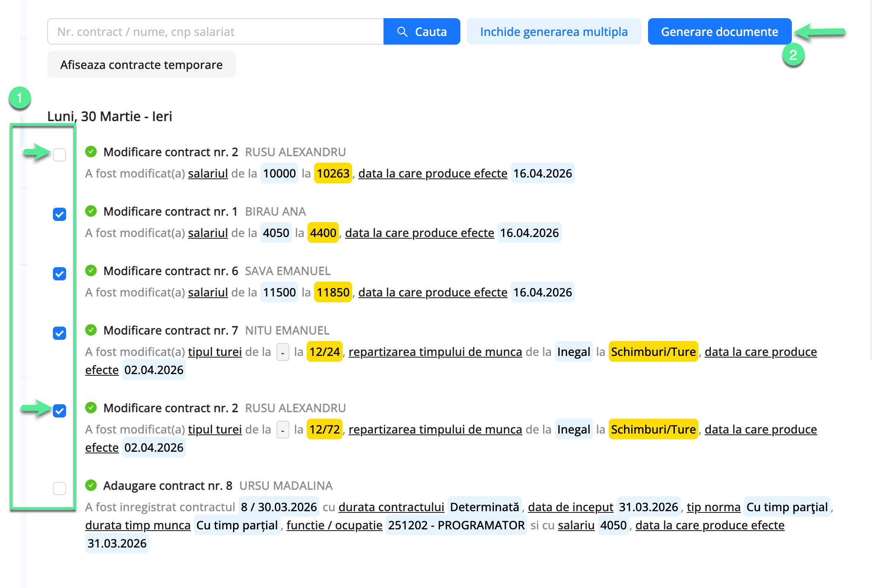Image resolution: width=872 pixels, height=588 pixels.
Task: Click green status icon for BIRAU ANA entry
Action: point(91,211)
